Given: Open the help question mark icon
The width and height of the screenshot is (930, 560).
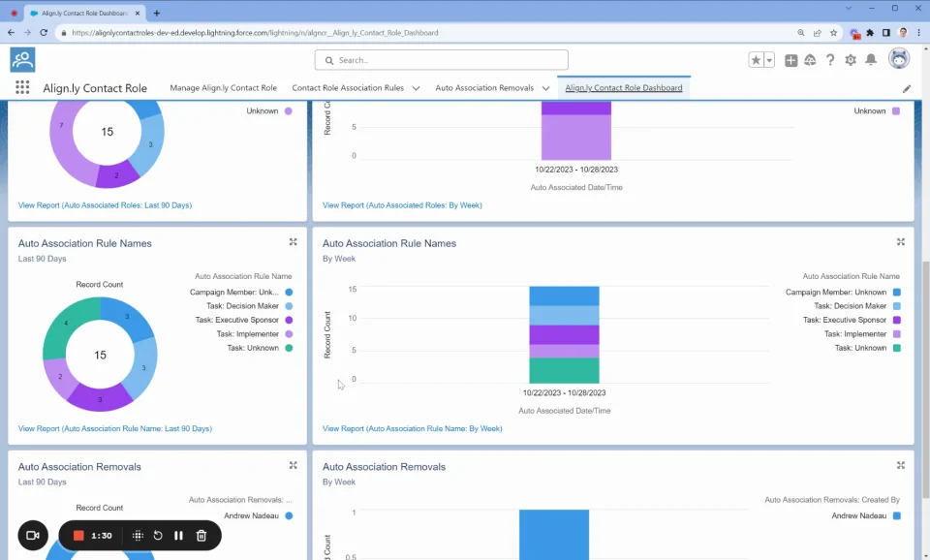Looking at the screenshot, I should (x=830, y=60).
